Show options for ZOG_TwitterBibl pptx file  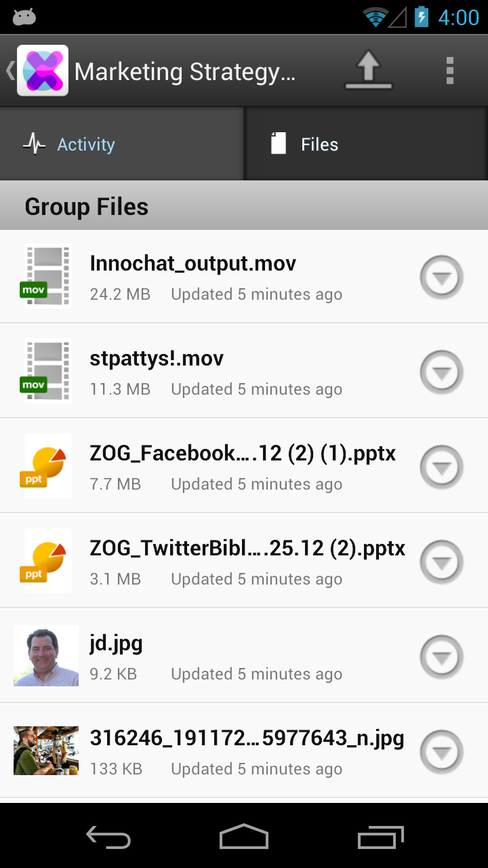[441, 562]
